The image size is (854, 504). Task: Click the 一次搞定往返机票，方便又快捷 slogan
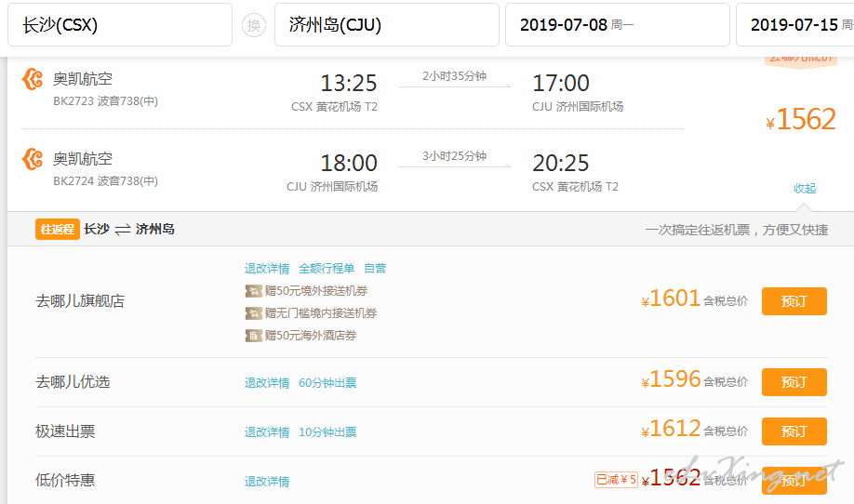(737, 231)
